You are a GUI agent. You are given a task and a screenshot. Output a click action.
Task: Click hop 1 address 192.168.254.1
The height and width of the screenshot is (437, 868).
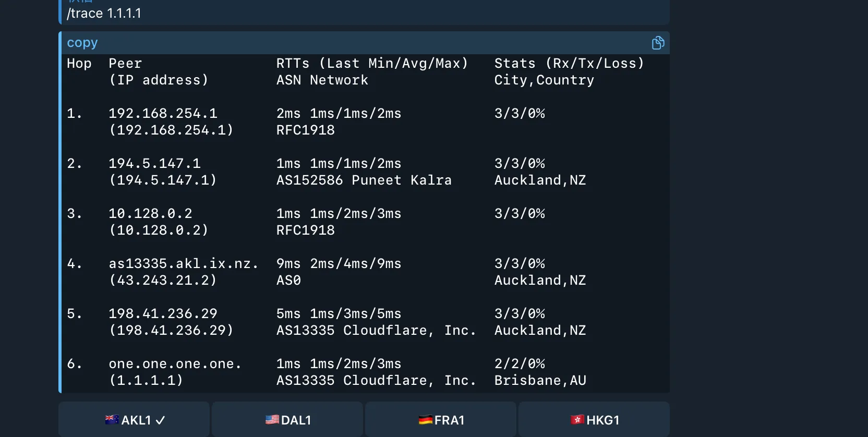point(163,113)
